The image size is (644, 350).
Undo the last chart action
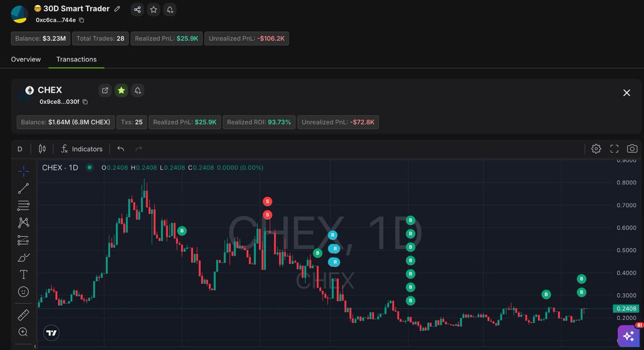(121, 149)
